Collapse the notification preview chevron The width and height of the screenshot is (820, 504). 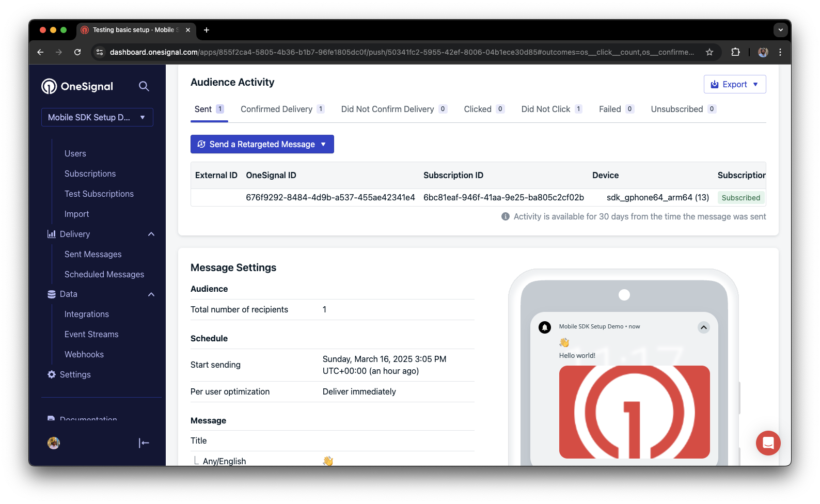click(704, 327)
